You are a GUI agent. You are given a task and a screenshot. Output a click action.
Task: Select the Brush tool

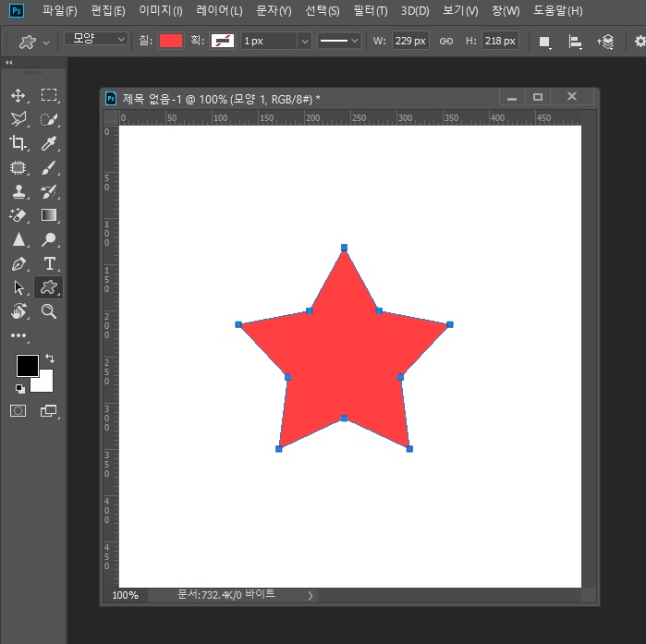(x=49, y=167)
